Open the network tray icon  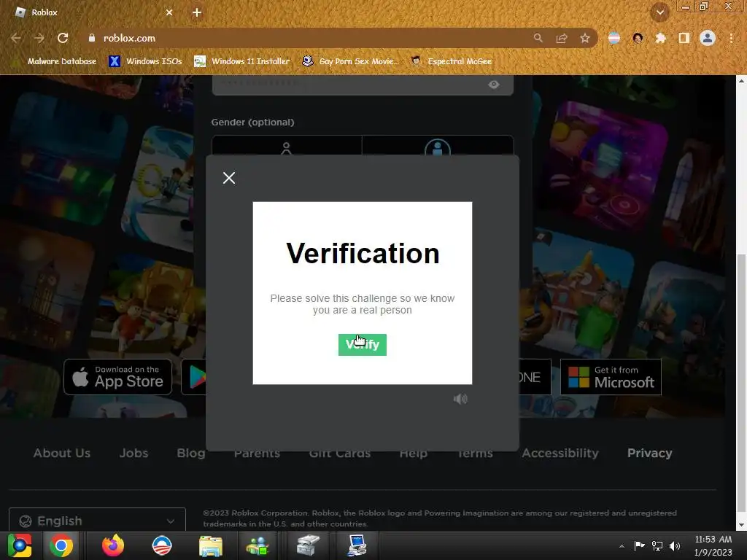657,546
